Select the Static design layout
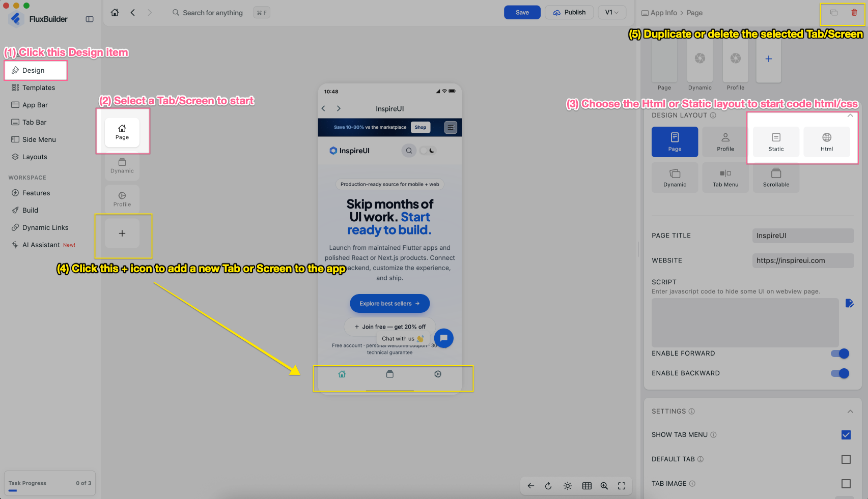This screenshot has width=868, height=499. coord(776,142)
